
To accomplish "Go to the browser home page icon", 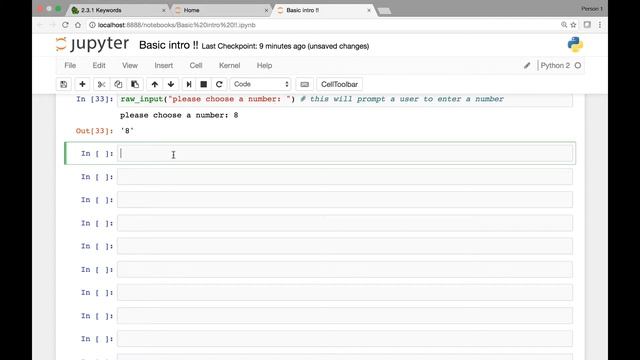I will click(x=78, y=25).
